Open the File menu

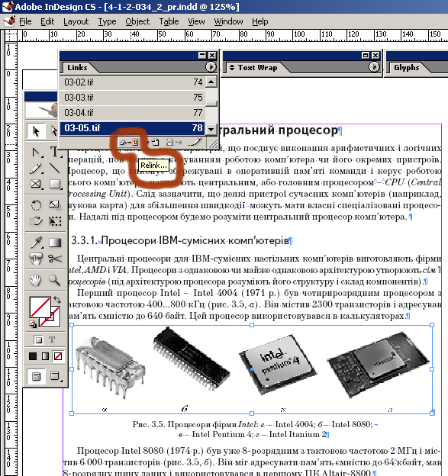(x=25, y=21)
